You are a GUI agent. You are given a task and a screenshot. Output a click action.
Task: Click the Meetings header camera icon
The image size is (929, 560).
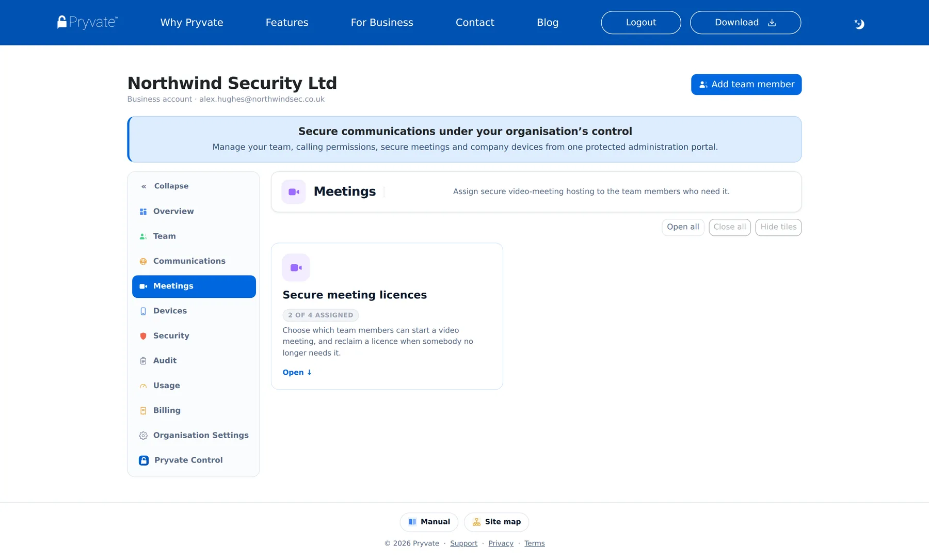coord(294,192)
